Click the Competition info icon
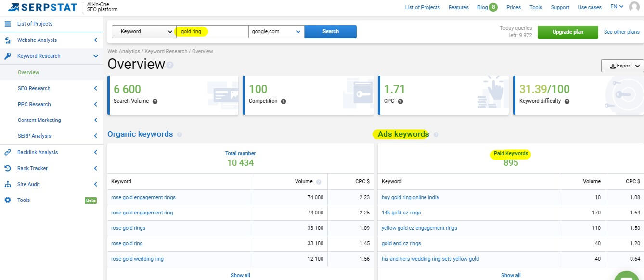Screen dimensions: 644x280 tap(283, 101)
